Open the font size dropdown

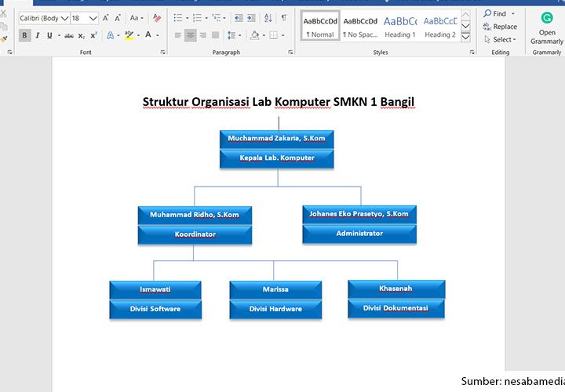tap(93, 18)
